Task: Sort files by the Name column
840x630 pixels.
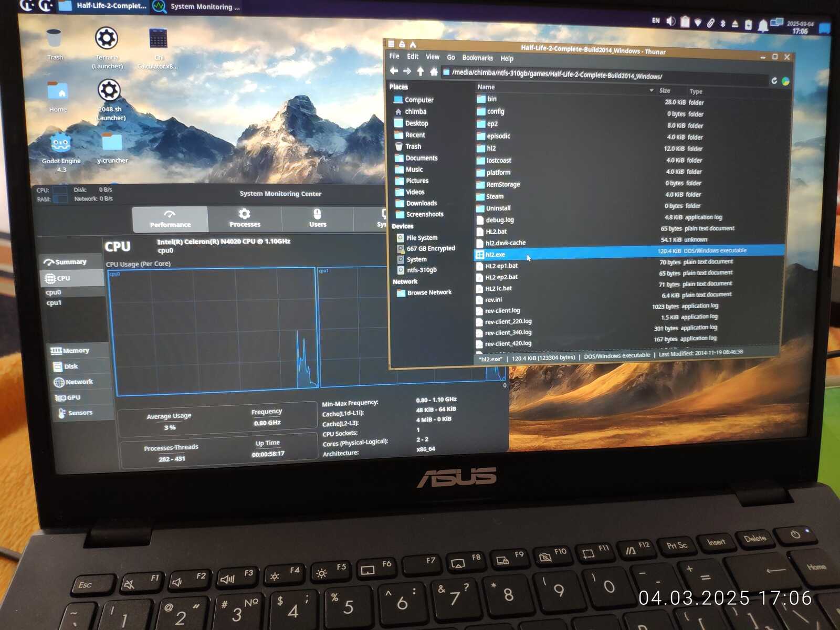Action: pyautogui.click(x=565, y=88)
